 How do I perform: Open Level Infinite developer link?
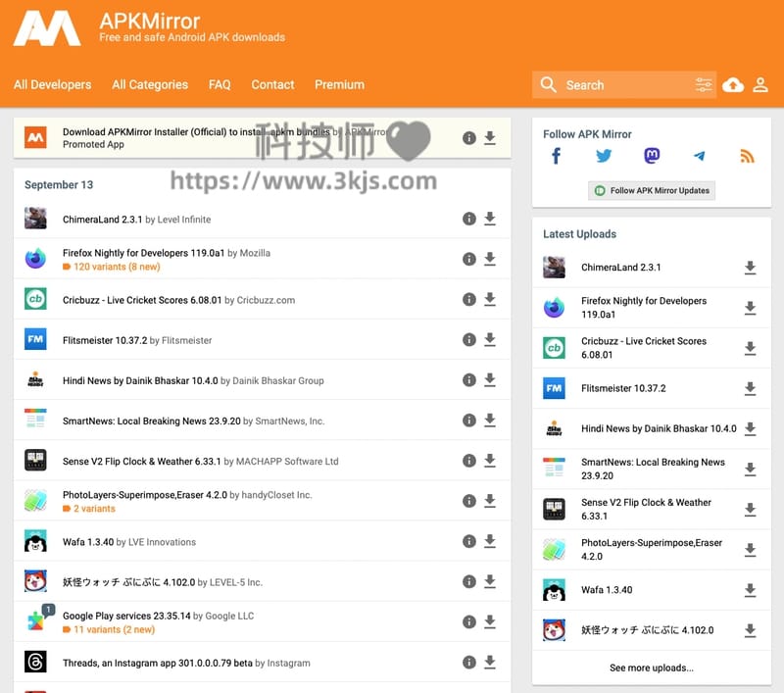(184, 220)
